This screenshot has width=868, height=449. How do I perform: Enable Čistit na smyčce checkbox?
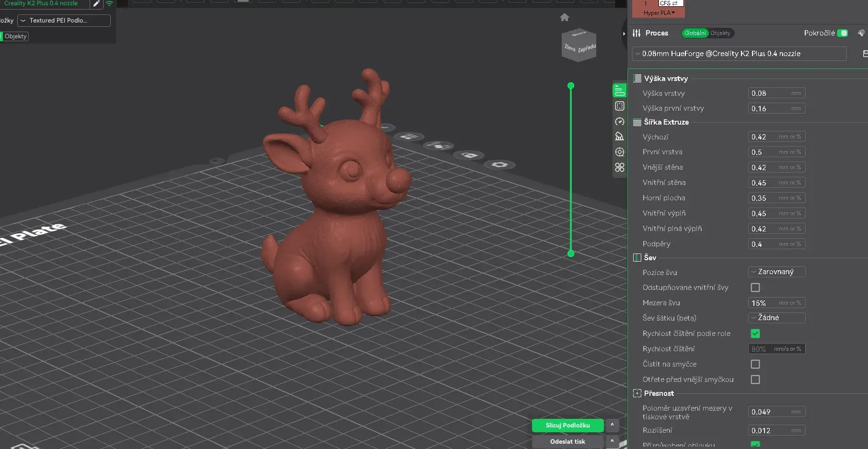tap(755, 364)
